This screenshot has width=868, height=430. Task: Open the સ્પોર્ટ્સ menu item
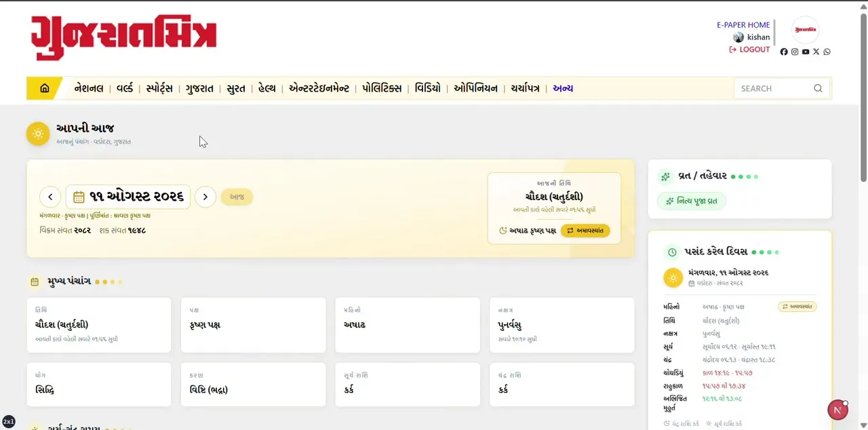pos(159,88)
